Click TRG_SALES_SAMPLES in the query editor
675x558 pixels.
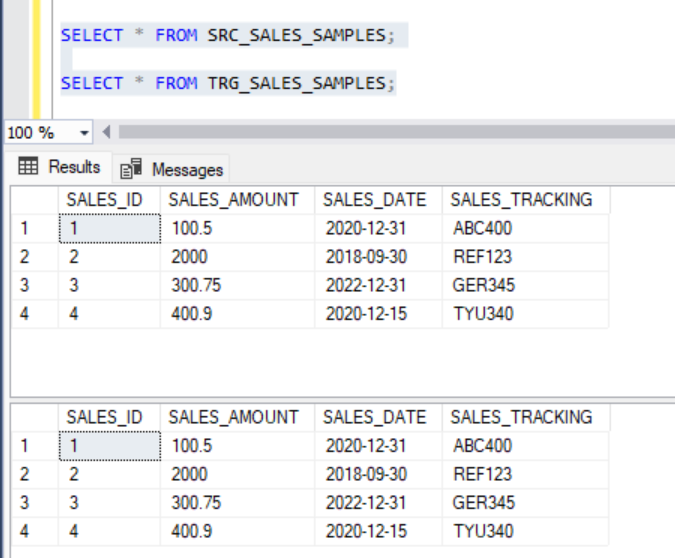[296, 83]
